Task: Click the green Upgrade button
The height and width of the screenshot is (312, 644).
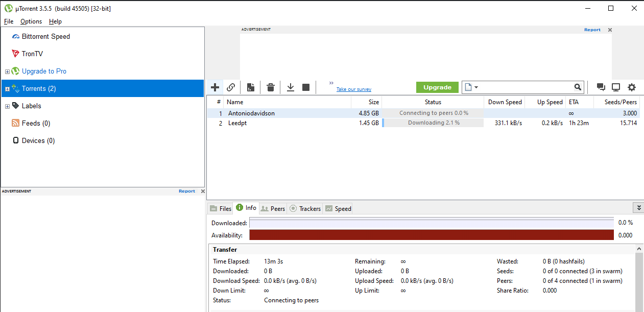Action: [437, 87]
